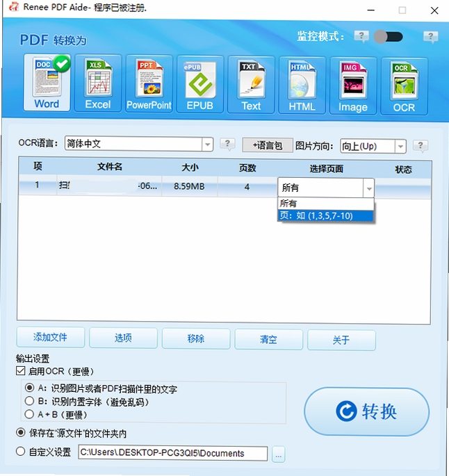
Task: Select the OCR conversion format
Action: tap(404, 87)
